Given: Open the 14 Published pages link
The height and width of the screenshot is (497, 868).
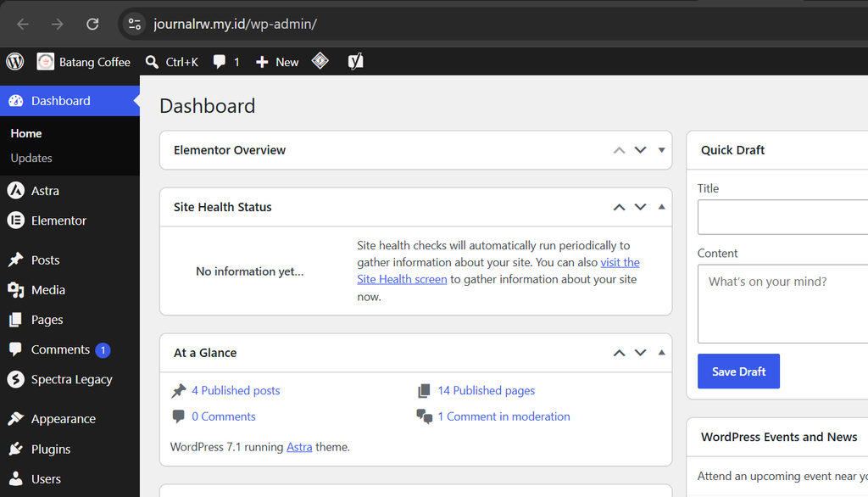Looking at the screenshot, I should pos(486,391).
